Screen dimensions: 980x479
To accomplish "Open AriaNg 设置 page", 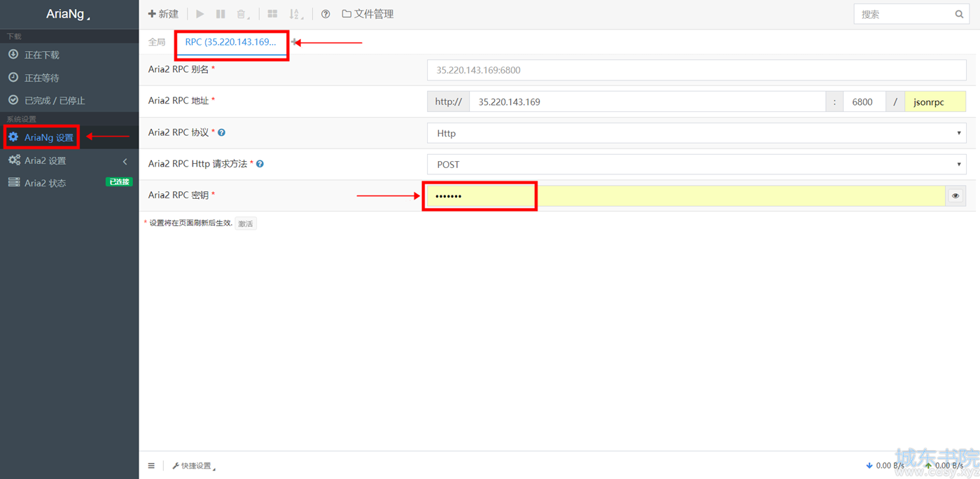I will [x=69, y=137].
